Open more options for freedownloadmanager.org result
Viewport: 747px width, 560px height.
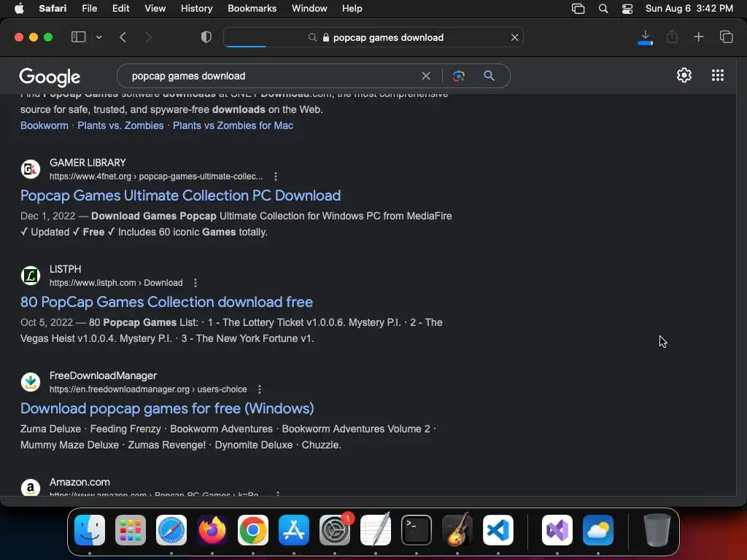[x=260, y=389]
